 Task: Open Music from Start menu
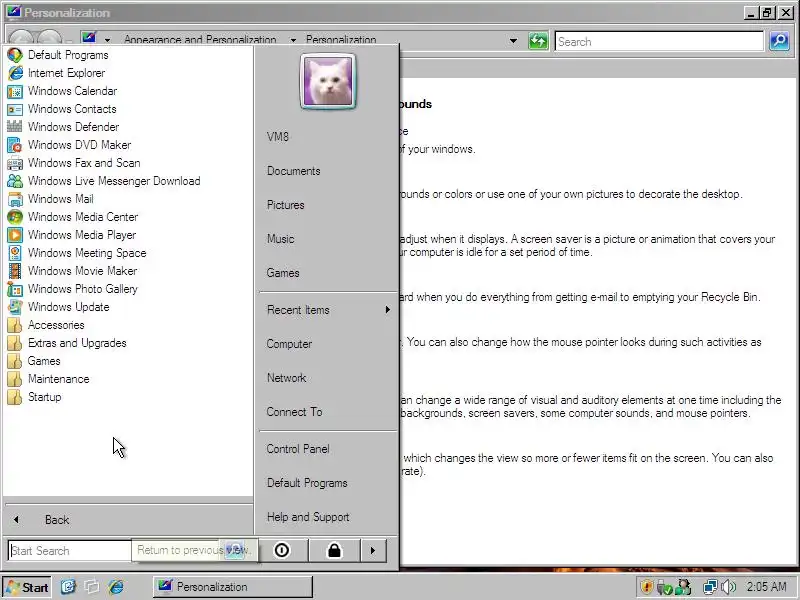(280, 239)
